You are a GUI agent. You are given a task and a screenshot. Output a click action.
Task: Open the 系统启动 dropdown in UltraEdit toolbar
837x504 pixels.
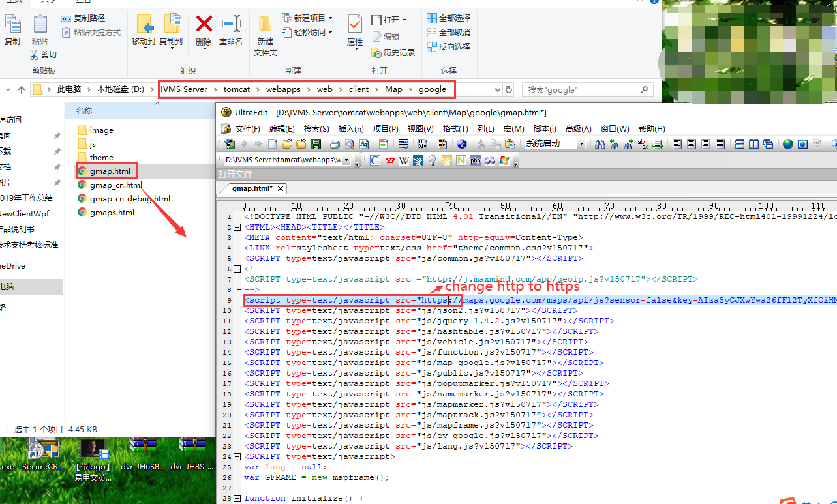click(x=581, y=144)
